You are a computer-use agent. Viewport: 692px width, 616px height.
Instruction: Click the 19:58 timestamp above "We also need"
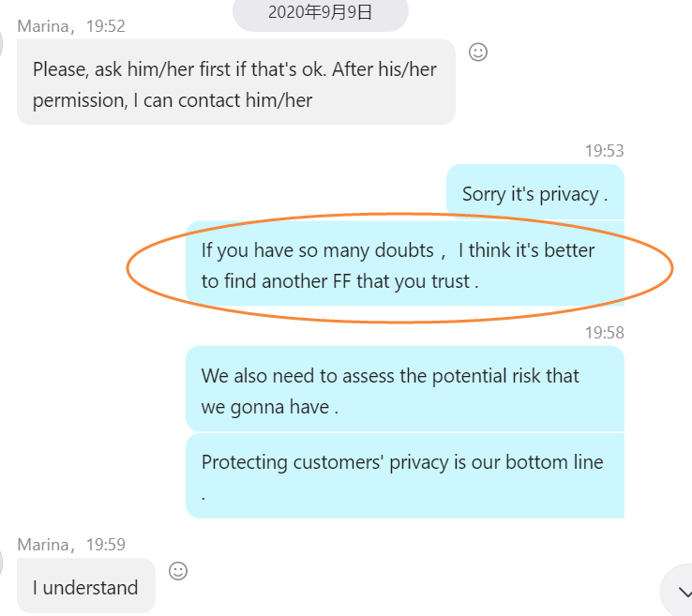point(604,333)
